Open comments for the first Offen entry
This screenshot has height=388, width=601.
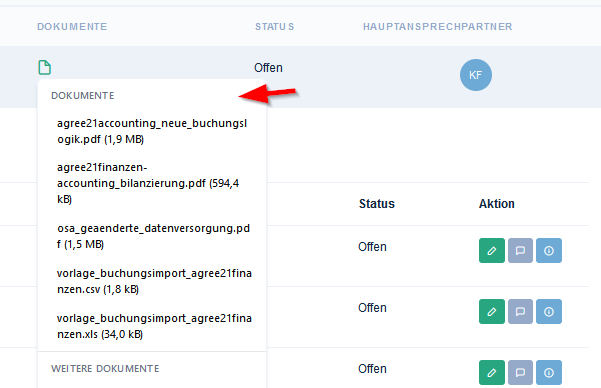pos(520,250)
